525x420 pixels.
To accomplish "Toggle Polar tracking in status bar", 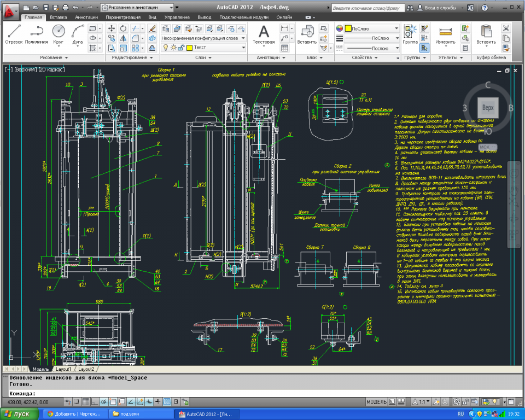I will 104,401.
